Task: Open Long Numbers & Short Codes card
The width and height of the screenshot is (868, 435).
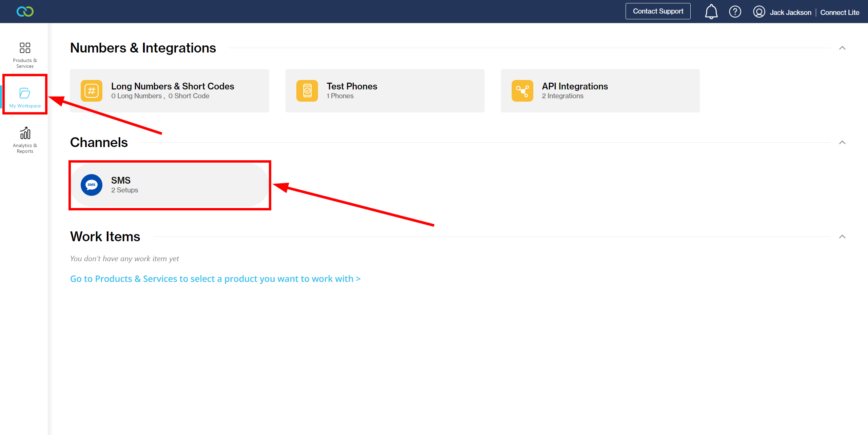Action: point(170,91)
